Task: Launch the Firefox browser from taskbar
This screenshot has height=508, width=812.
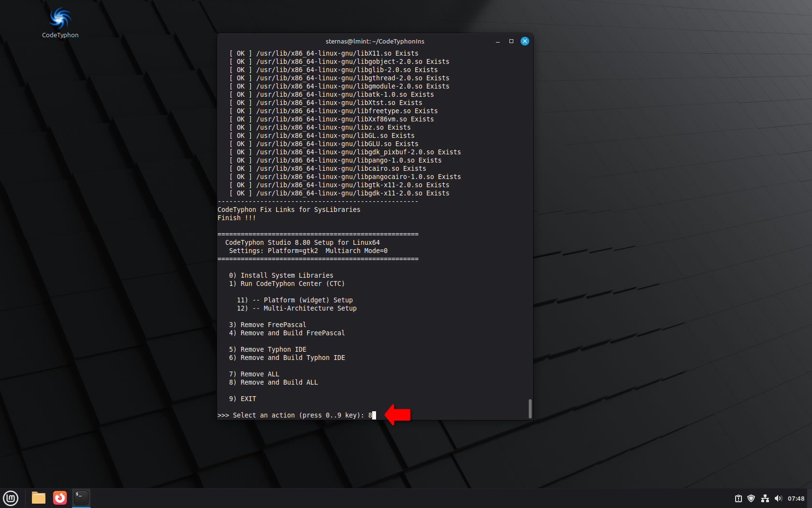Action: [x=60, y=498]
